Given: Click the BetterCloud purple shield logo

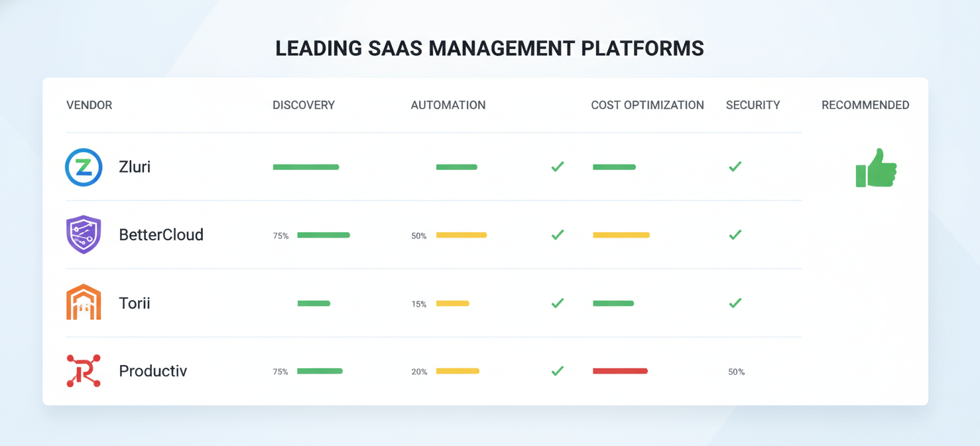Looking at the screenshot, I should point(84,235).
